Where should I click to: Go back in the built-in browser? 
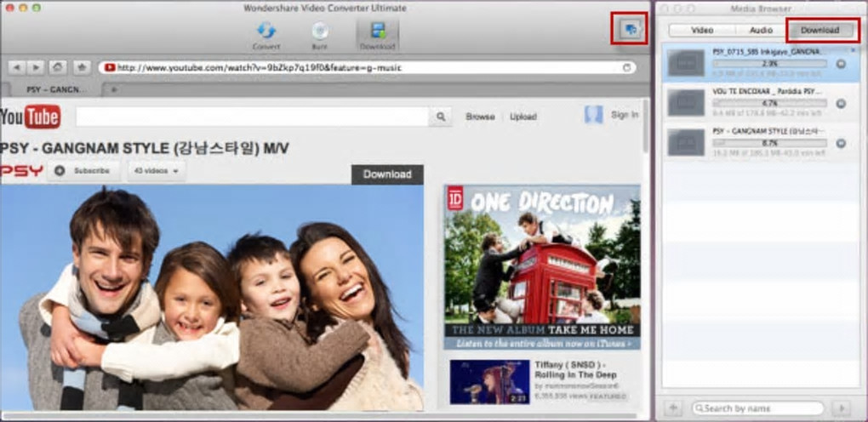pos(17,67)
